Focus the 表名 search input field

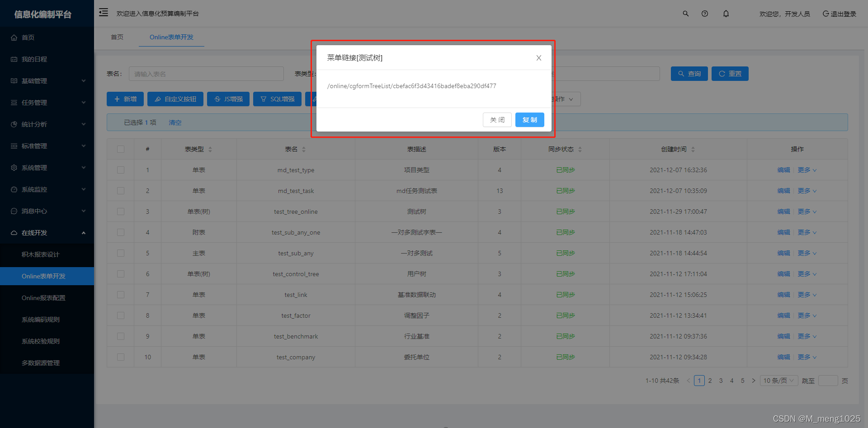(x=206, y=74)
